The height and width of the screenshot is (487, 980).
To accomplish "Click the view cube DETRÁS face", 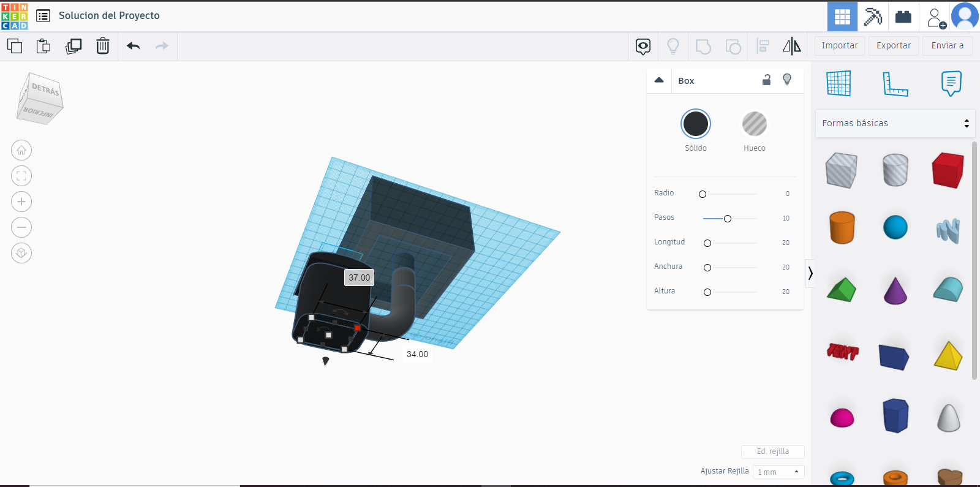I will (x=45, y=90).
